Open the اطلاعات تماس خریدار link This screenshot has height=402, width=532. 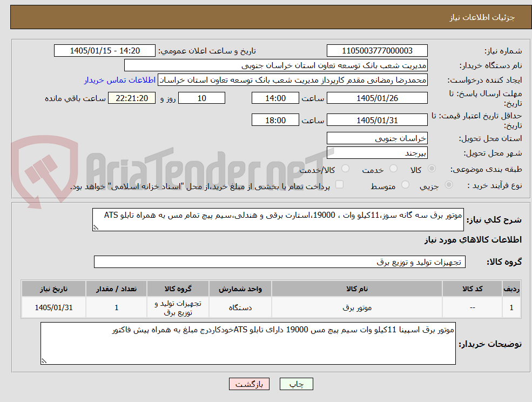[120, 80]
